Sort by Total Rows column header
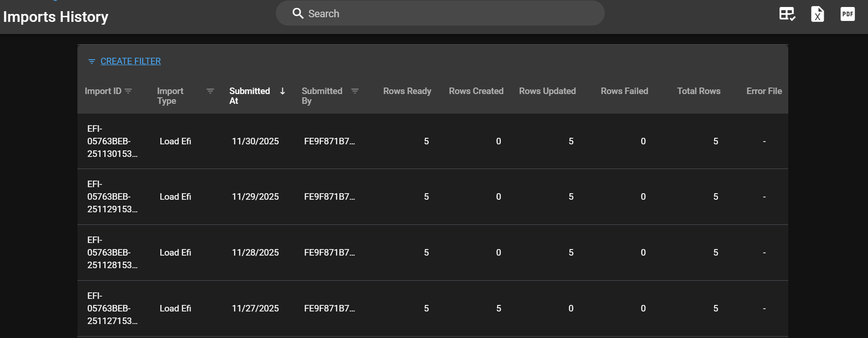This screenshot has height=338, width=868. pyautogui.click(x=698, y=91)
